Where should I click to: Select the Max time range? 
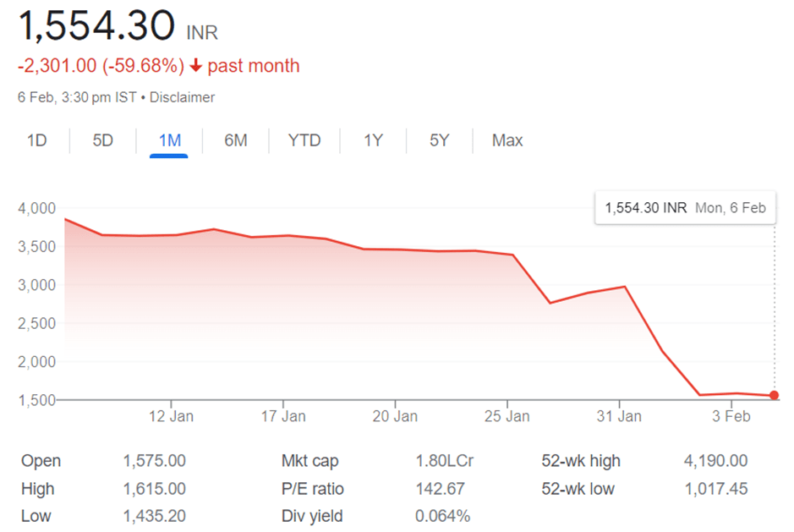[x=507, y=140]
